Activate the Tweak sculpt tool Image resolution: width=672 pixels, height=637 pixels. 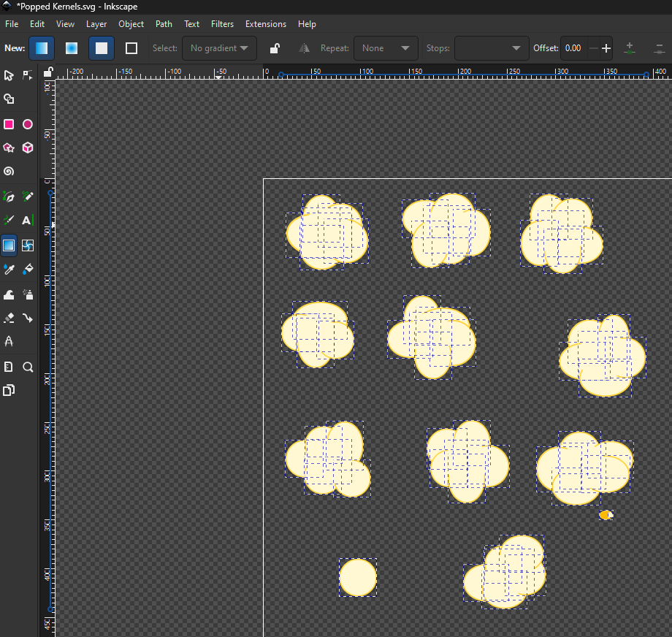click(x=9, y=294)
